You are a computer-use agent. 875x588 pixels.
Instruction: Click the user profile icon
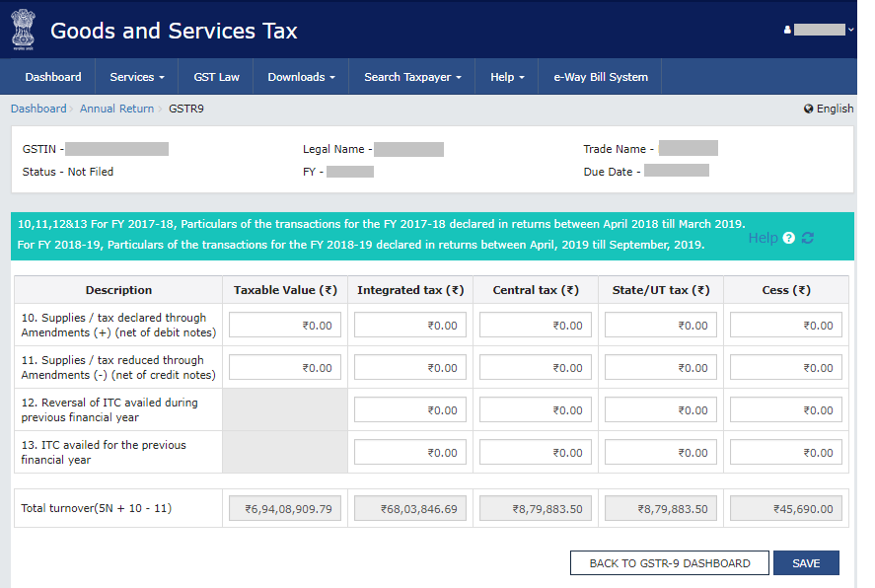click(787, 30)
